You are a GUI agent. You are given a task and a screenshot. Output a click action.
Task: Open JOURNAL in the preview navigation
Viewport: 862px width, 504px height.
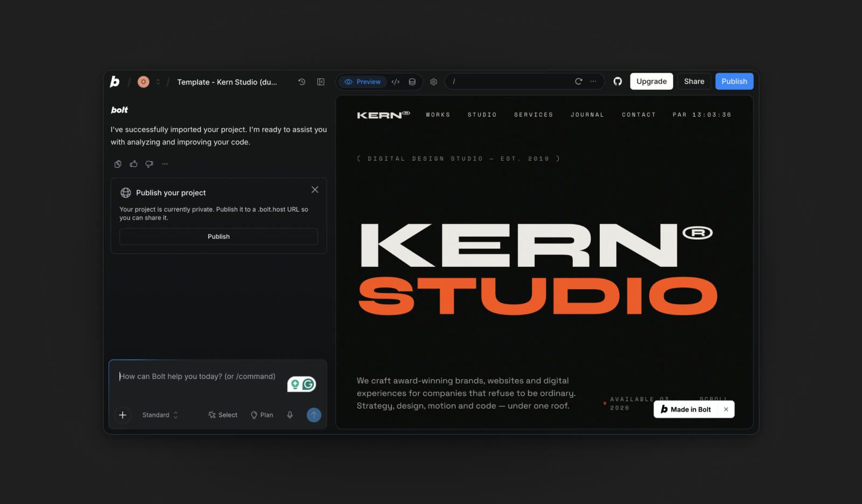(587, 115)
